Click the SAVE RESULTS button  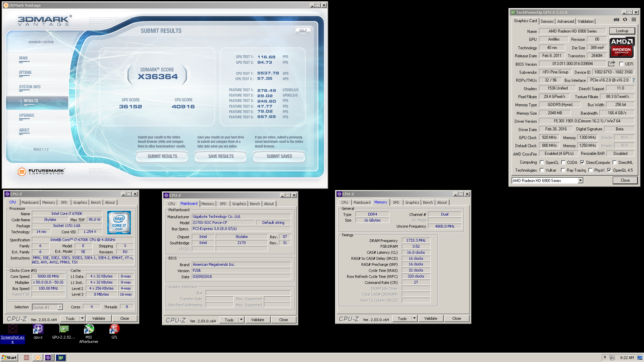pos(221,157)
